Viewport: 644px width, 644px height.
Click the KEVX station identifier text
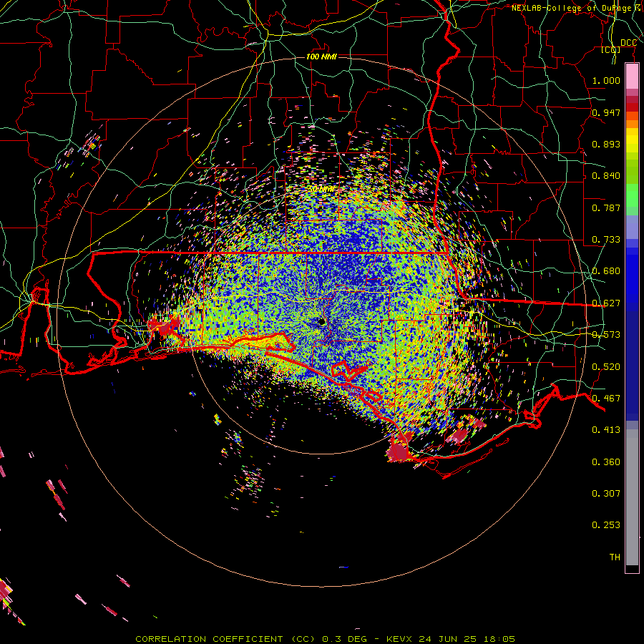pyautogui.click(x=399, y=639)
